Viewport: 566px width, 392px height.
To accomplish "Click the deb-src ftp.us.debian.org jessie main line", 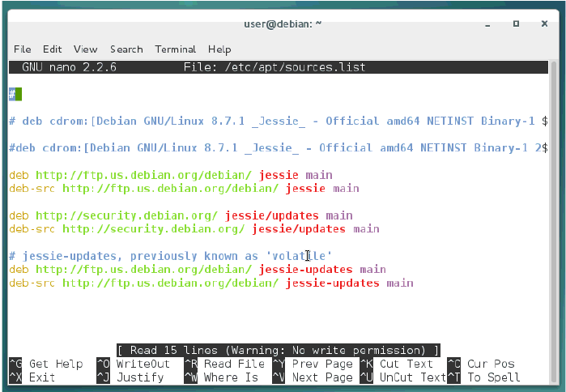I will click(184, 189).
